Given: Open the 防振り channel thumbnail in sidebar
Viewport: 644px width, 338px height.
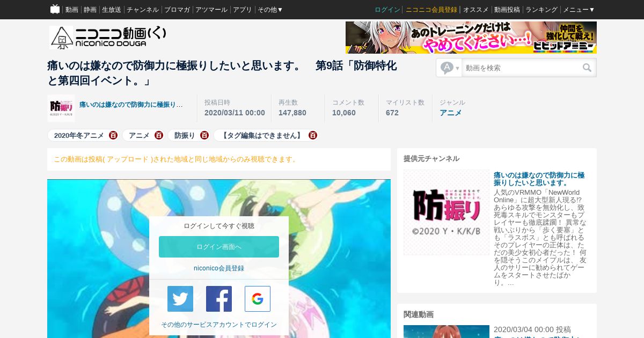Looking at the screenshot, I should point(447,212).
